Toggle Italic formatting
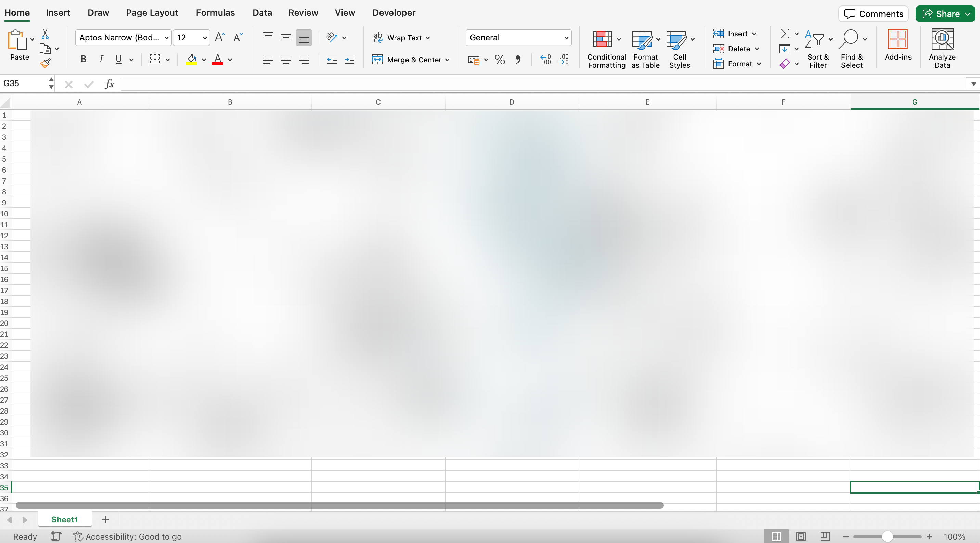This screenshot has height=543, width=980. click(101, 59)
